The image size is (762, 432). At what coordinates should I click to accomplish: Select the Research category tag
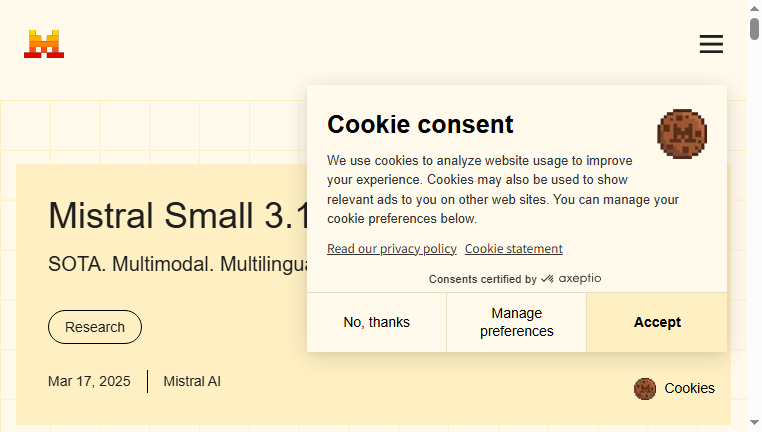click(x=95, y=327)
